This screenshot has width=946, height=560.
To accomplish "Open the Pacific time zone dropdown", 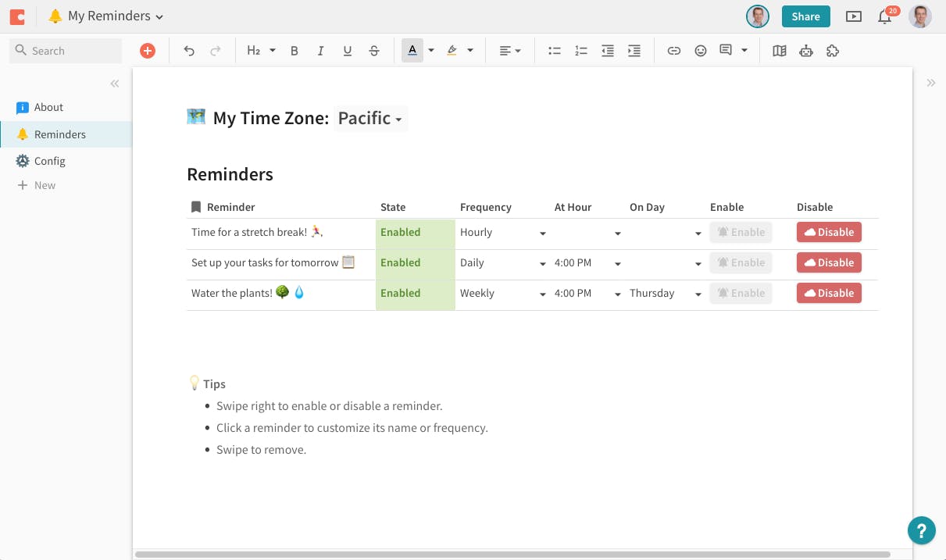I will coord(370,119).
